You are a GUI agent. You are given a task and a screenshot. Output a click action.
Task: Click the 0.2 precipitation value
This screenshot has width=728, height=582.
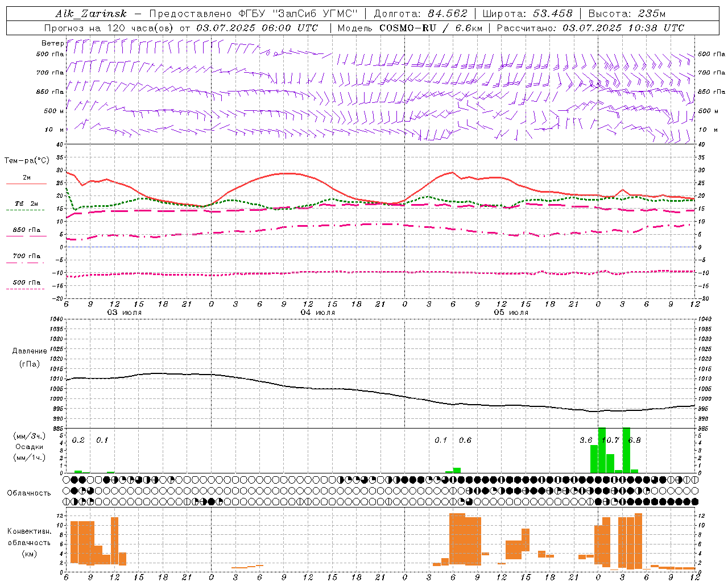(78, 440)
